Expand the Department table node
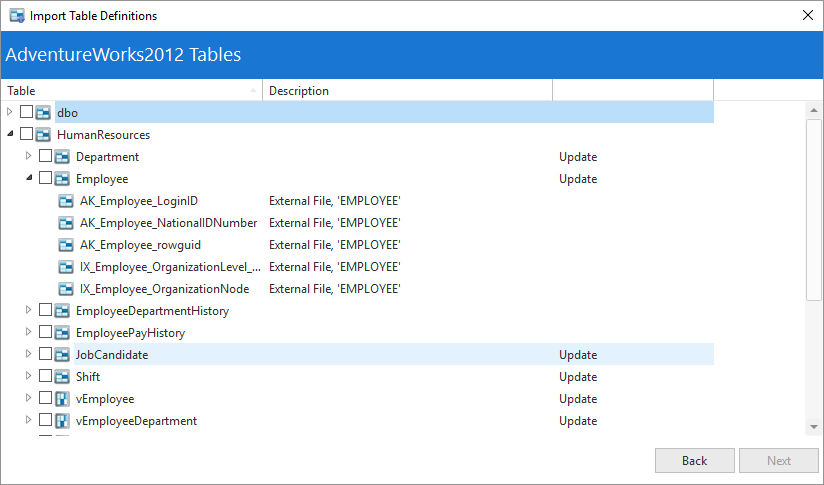This screenshot has width=824, height=485. (28, 156)
